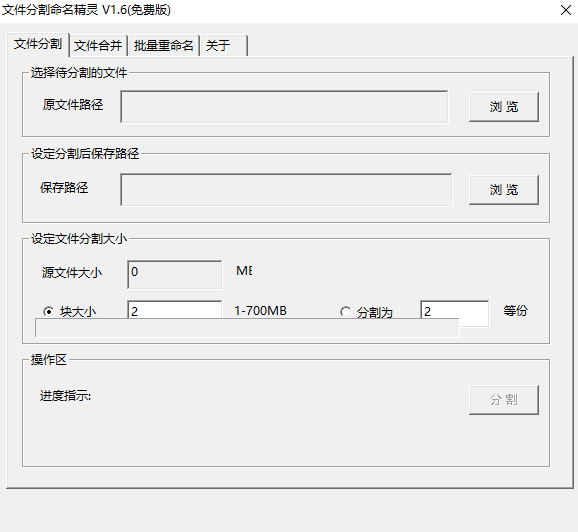
Task: Click 浏览 button for source file path
Action: pos(504,107)
